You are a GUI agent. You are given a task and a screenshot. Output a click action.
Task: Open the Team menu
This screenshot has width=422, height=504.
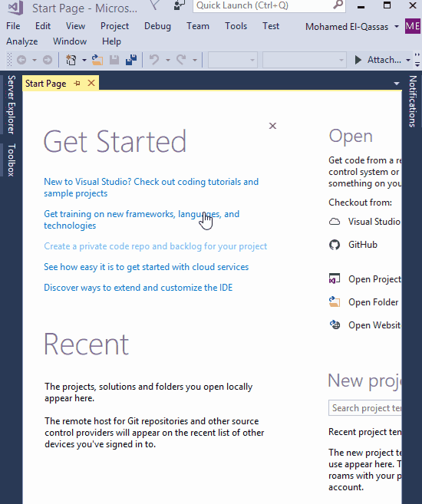(x=198, y=26)
